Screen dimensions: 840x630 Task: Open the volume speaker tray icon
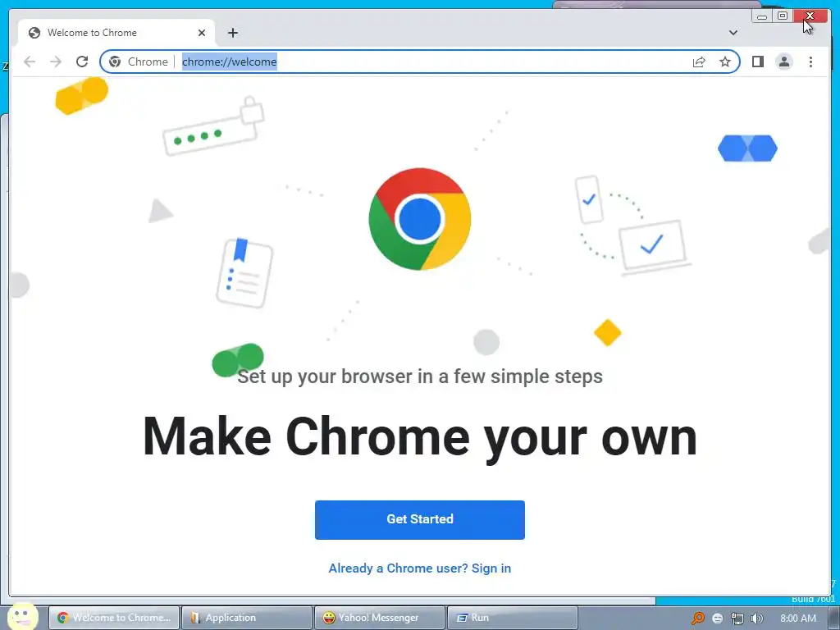[756, 619]
